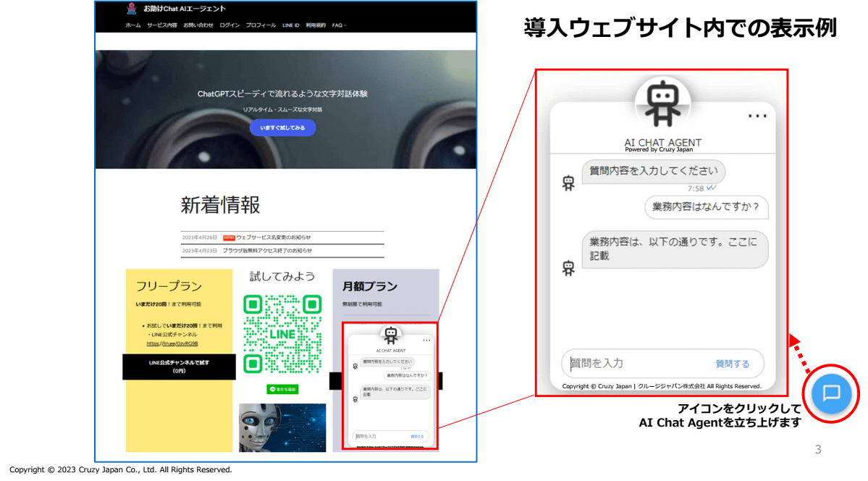Open お問い合わせ in the navigation bar
Image resolution: width=868 pixels, height=481 pixels.
tap(198, 25)
